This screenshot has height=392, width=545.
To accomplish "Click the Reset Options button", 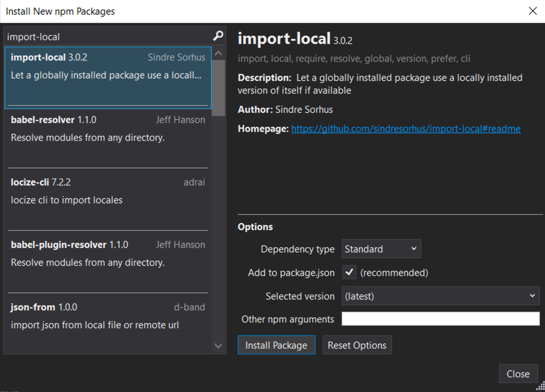I will [357, 345].
